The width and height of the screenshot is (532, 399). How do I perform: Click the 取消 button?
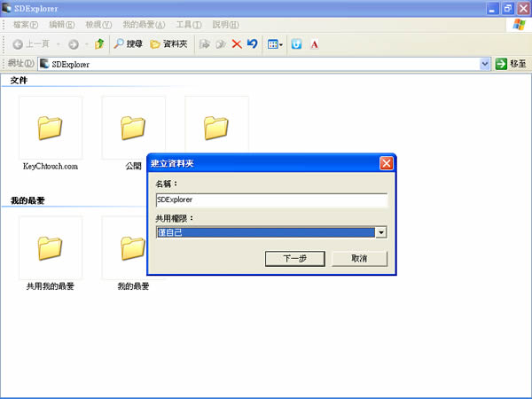click(x=359, y=259)
